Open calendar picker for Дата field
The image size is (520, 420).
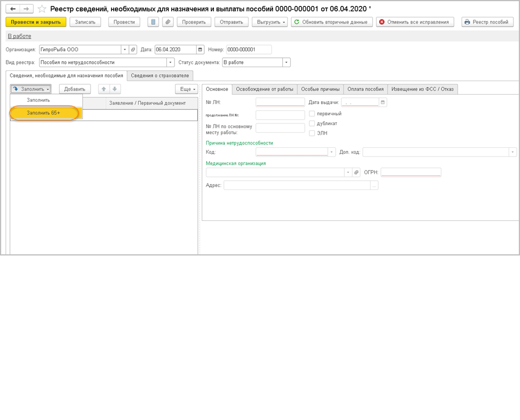click(200, 50)
